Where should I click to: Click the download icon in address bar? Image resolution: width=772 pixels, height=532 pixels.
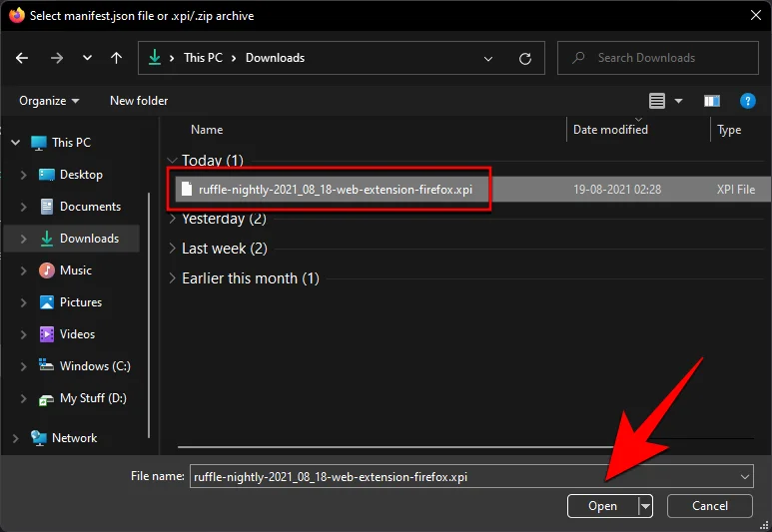(155, 58)
